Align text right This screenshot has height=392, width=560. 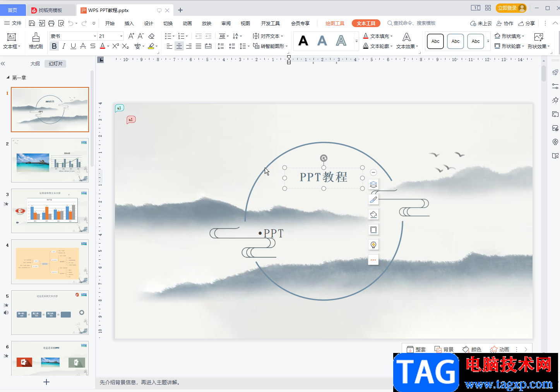188,46
